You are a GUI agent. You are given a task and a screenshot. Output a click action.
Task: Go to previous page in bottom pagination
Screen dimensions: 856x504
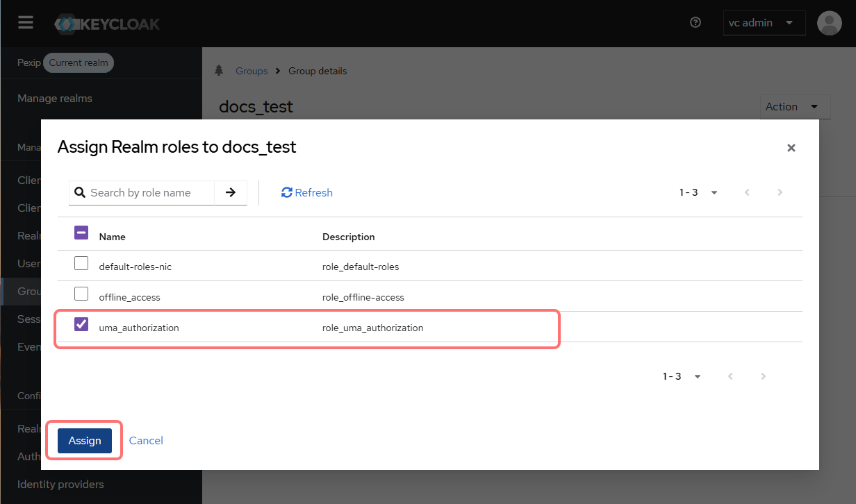pos(730,376)
